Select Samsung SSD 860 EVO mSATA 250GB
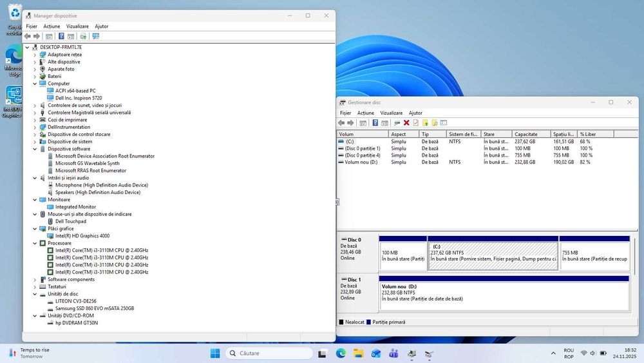This screenshot has height=363, width=644. pos(95,308)
